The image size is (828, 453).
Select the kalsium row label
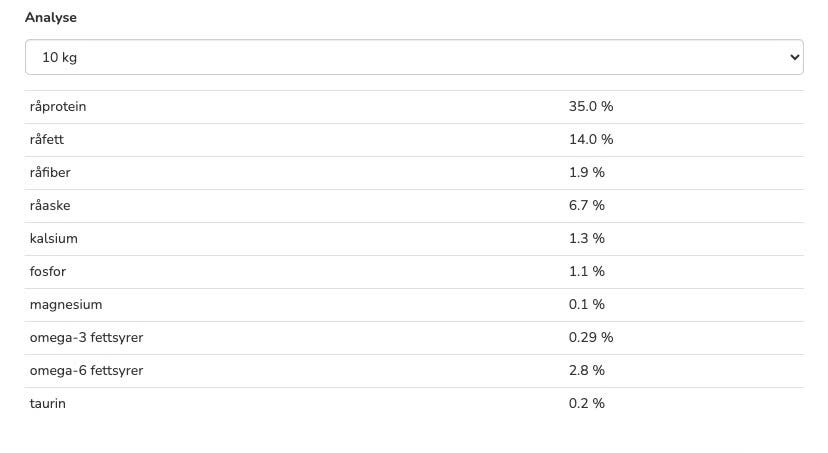tap(54, 238)
